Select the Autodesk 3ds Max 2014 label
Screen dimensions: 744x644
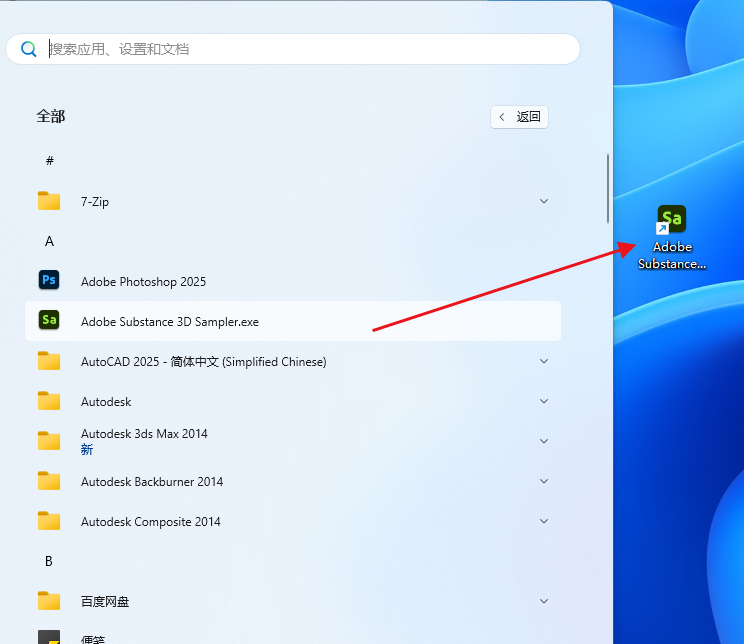pos(144,434)
